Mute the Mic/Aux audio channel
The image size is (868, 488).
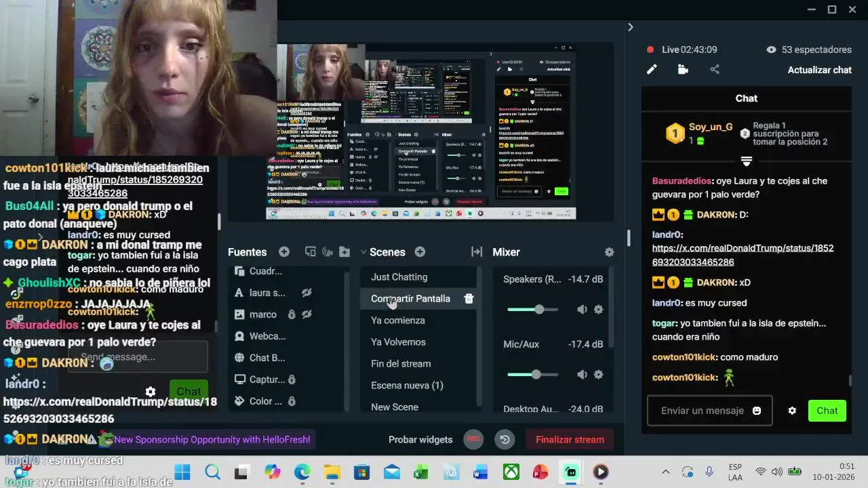point(582,375)
